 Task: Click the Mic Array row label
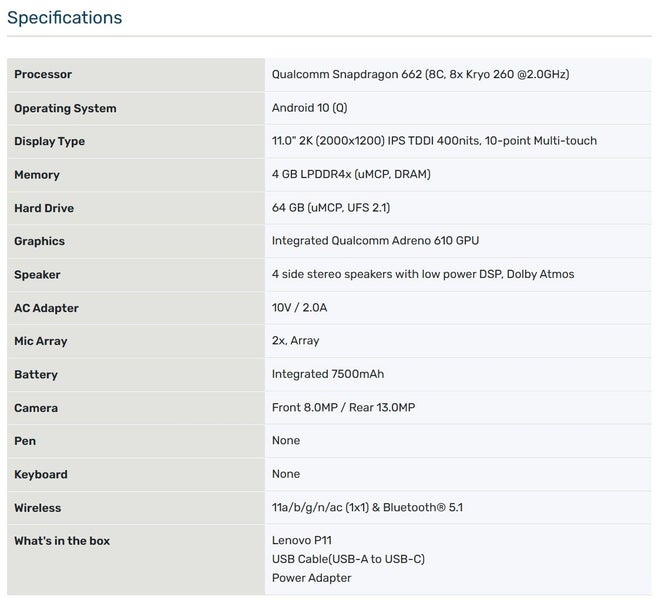41,341
